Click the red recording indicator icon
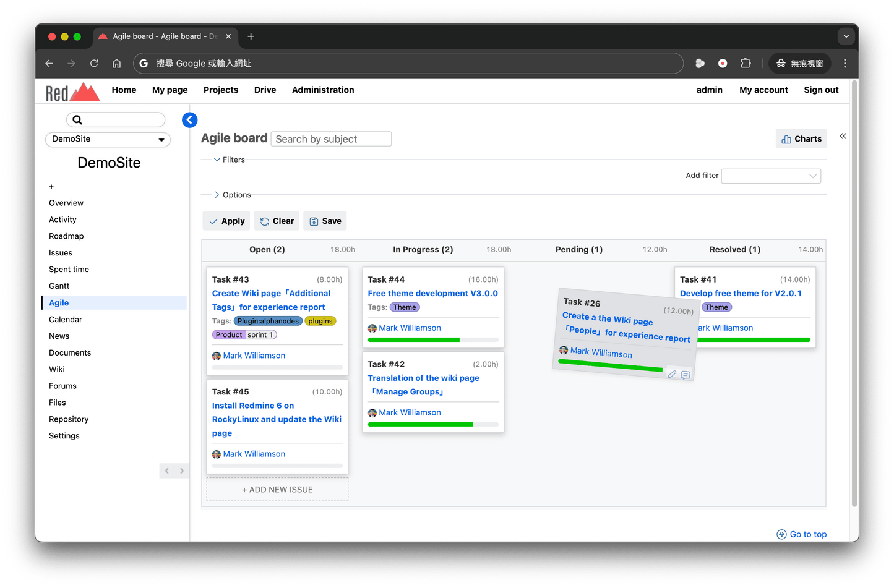Screen dimensions: 894x588 tap(722, 63)
